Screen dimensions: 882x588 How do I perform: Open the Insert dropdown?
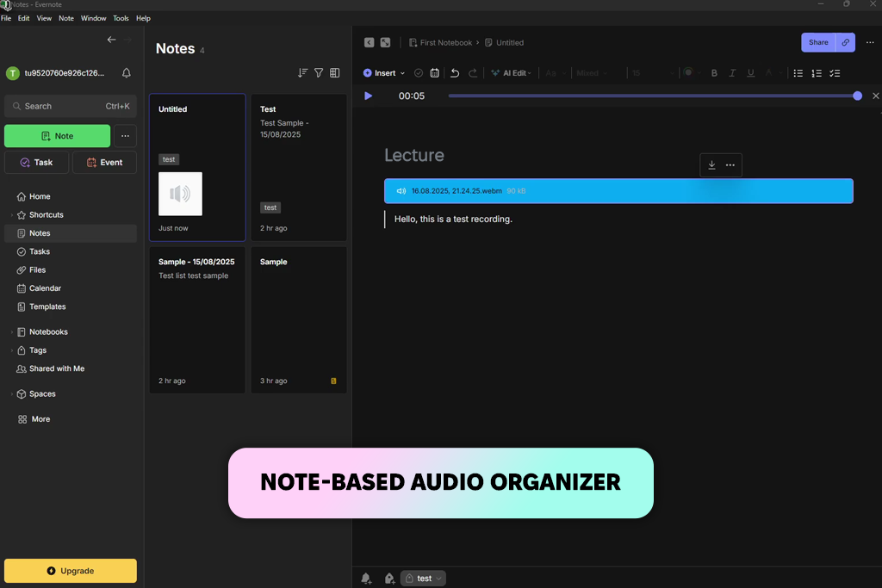tap(384, 73)
